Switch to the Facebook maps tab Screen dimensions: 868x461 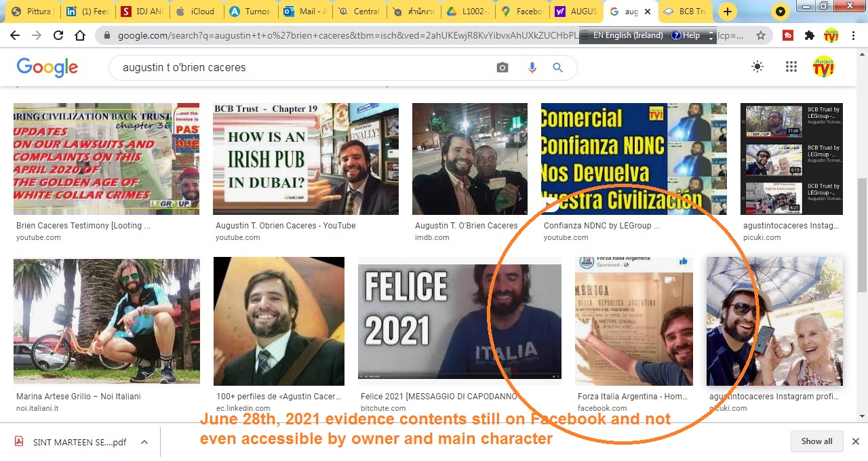point(521,12)
